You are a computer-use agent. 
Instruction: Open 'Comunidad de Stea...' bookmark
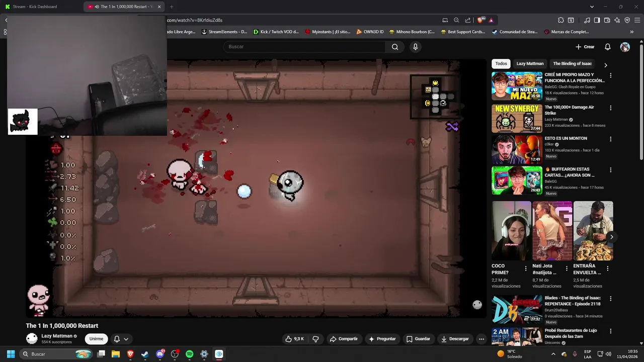pyautogui.click(x=514, y=32)
